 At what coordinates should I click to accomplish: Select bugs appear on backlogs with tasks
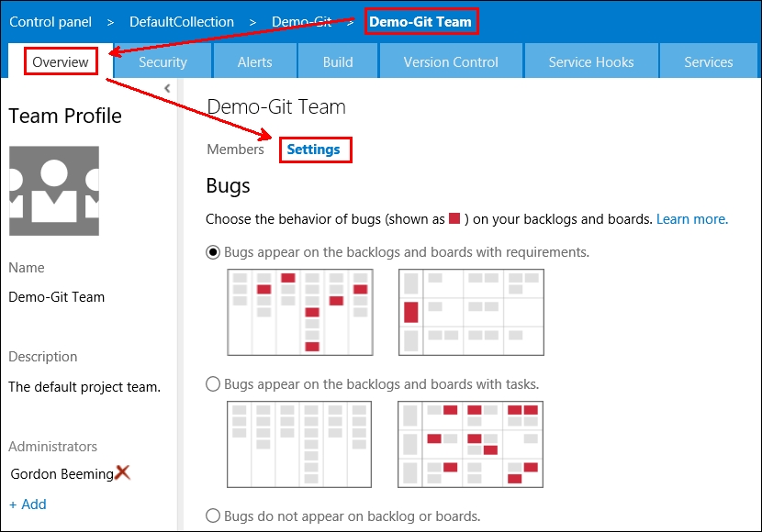213,383
